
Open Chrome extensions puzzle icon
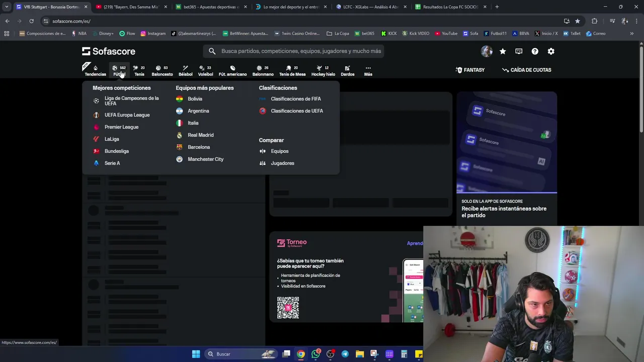pyautogui.click(x=595, y=21)
